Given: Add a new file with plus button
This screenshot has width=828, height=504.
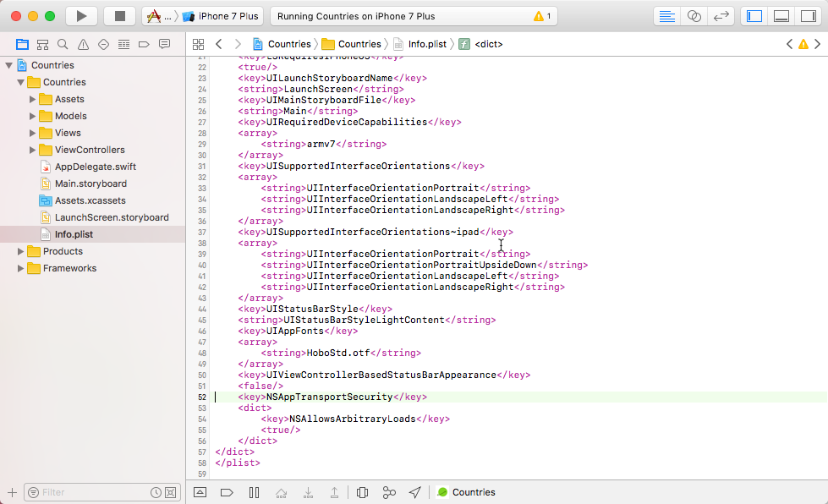Looking at the screenshot, I should pyautogui.click(x=12, y=492).
